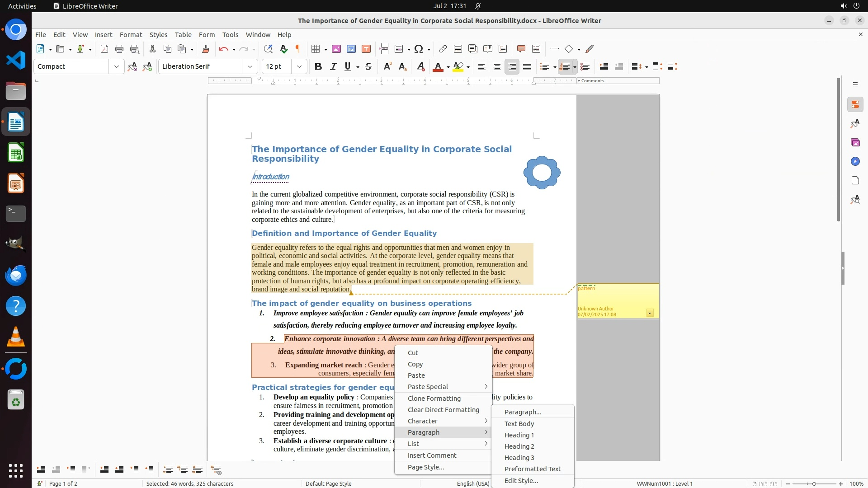Open the comment options dropdown arrow
The height and width of the screenshot is (488, 868).
click(x=650, y=313)
